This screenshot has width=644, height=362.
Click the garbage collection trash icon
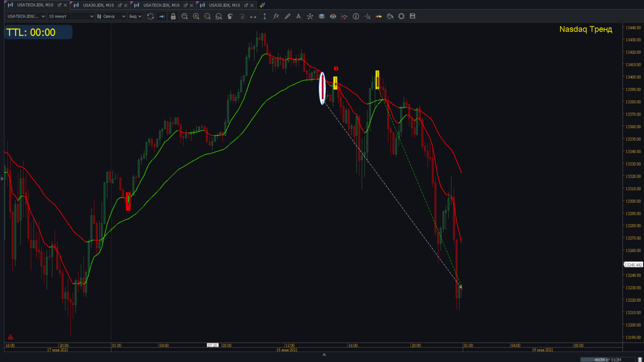[x=640, y=360]
